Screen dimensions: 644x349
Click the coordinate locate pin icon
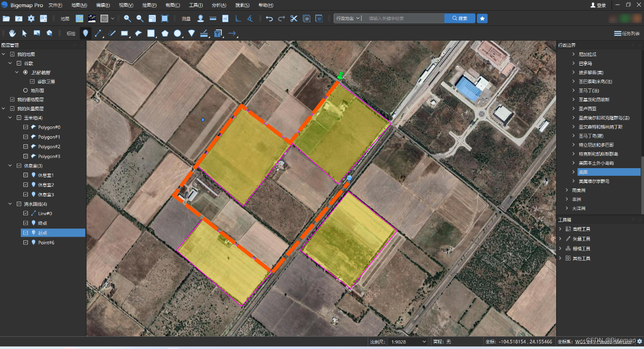201,18
